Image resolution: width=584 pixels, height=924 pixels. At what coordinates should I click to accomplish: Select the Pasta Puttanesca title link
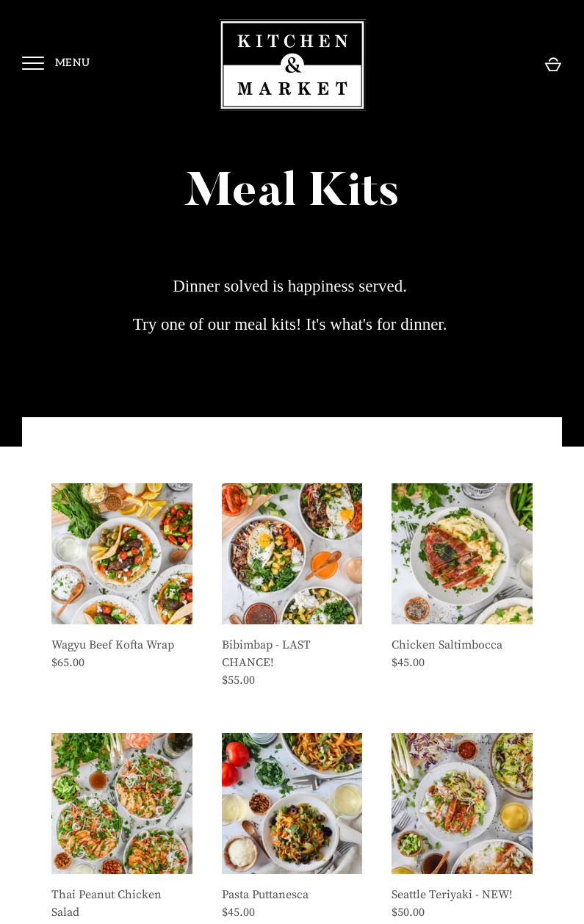(265, 895)
